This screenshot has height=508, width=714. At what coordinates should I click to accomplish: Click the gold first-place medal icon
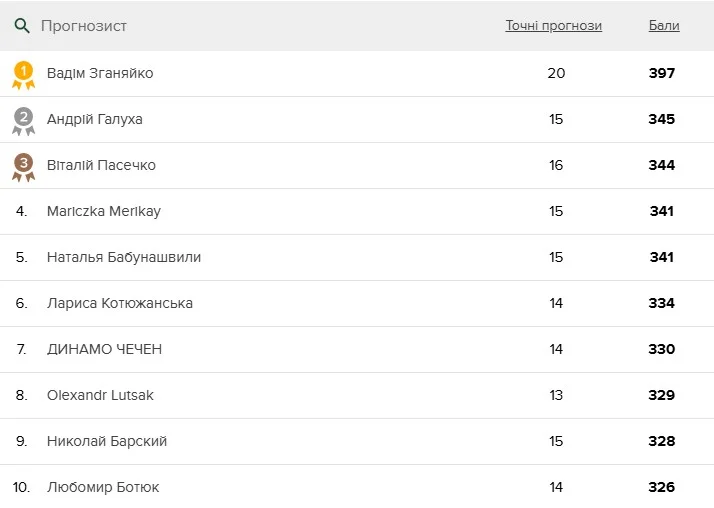pyautogui.click(x=23, y=75)
